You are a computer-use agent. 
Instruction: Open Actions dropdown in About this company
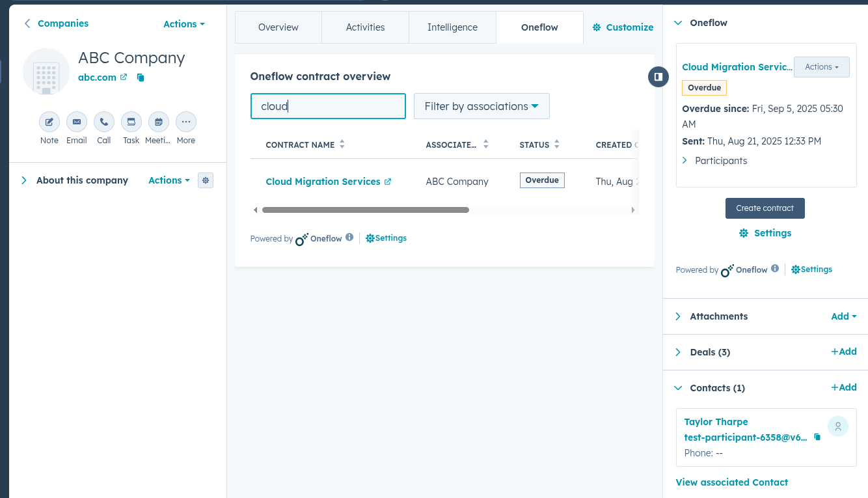[169, 180]
